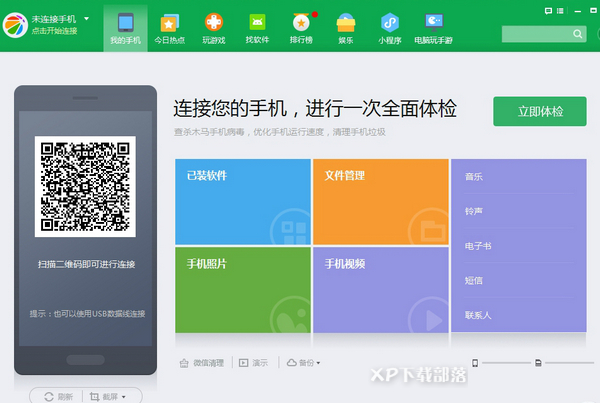Open the 我的手机 tab
The width and height of the screenshot is (600, 403).
pyautogui.click(x=126, y=28)
